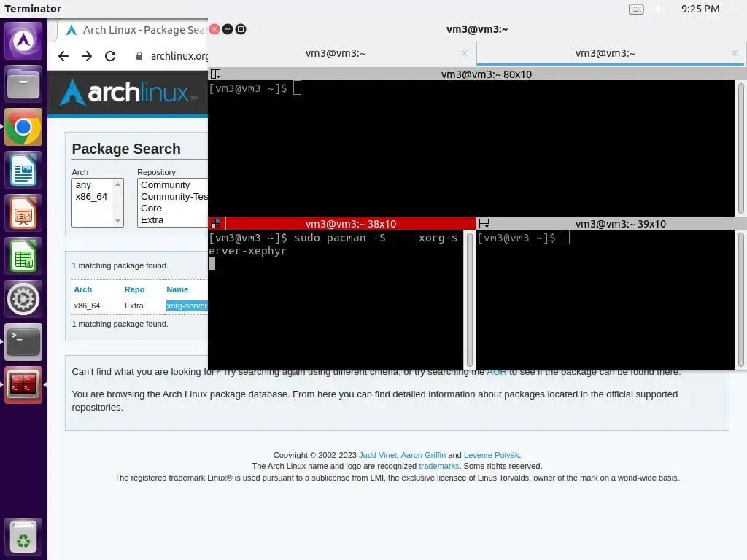Click the 80x10 terminal scrollbar

click(741, 148)
